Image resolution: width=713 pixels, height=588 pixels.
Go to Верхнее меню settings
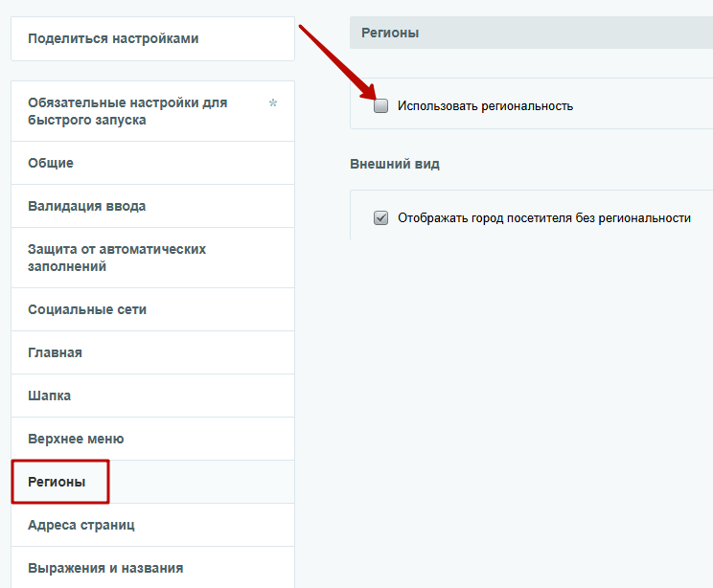coord(152,439)
